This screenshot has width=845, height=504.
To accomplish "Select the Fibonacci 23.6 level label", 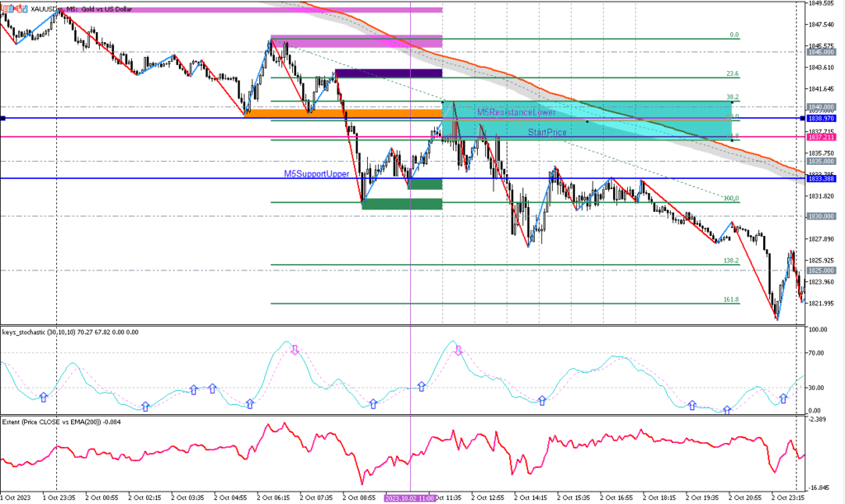I will tap(731, 73).
